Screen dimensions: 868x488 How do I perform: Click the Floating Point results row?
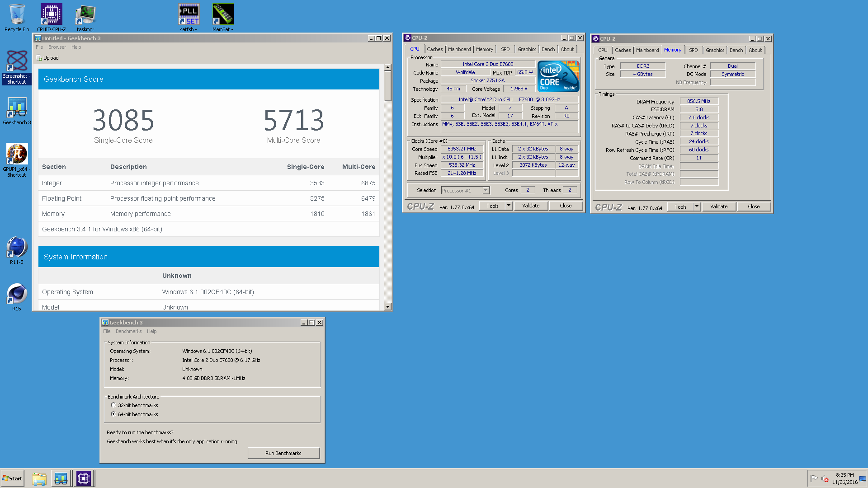pos(209,198)
